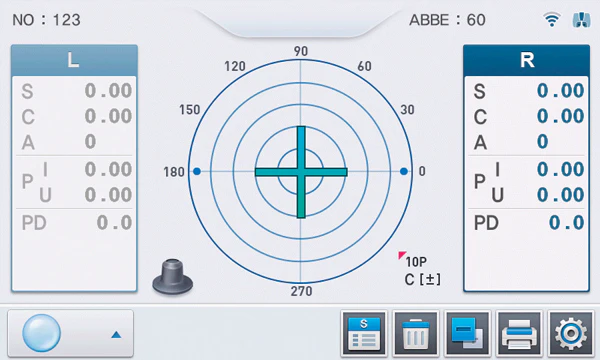Tap the NO : 123 record number
600x360 pixels.
point(46,20)
